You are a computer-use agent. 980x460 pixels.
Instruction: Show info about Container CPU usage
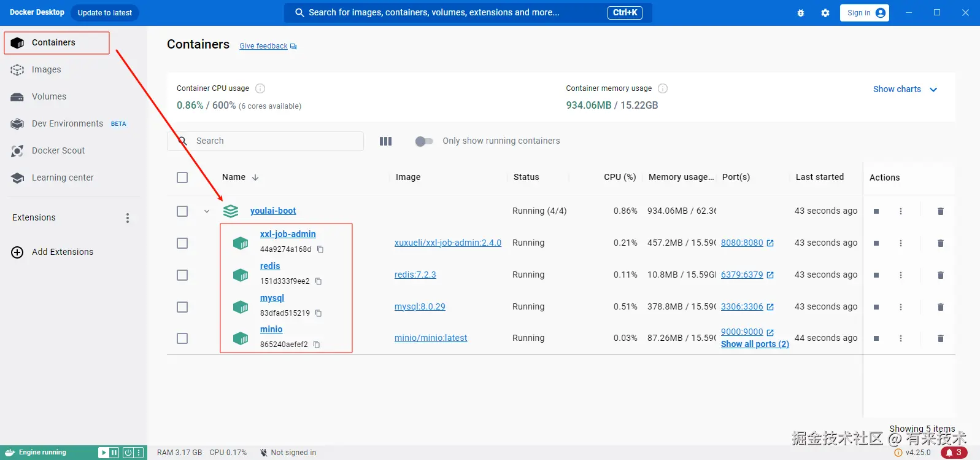point(260,88)
